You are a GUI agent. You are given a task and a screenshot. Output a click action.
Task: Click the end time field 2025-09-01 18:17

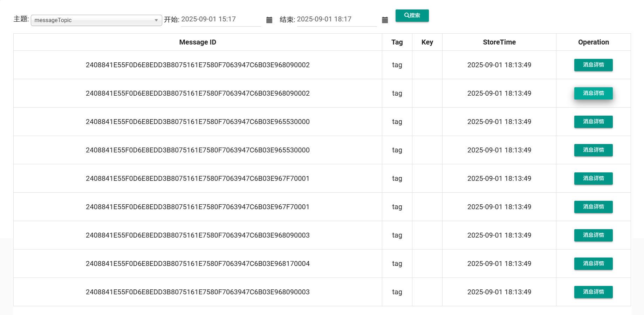click(336, 19)
